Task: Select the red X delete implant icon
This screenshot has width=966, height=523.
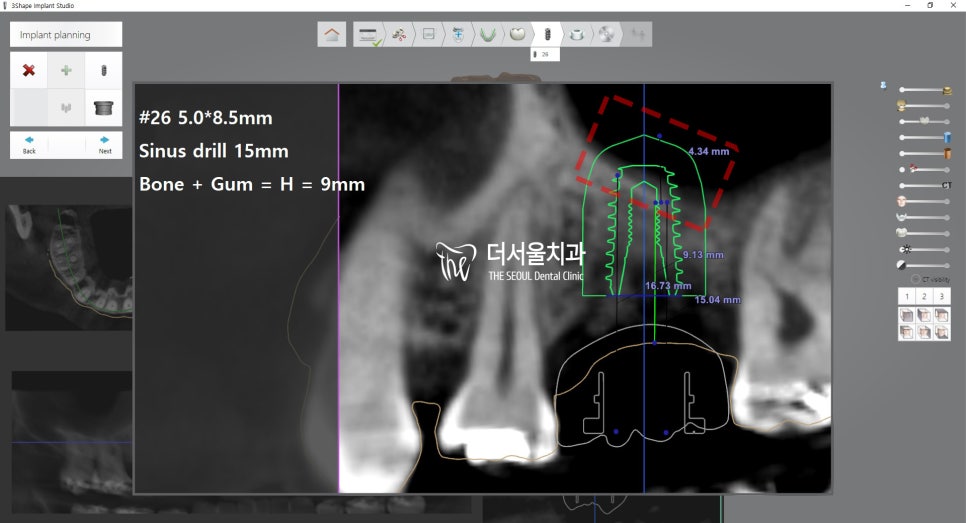Action: (29, 71)
